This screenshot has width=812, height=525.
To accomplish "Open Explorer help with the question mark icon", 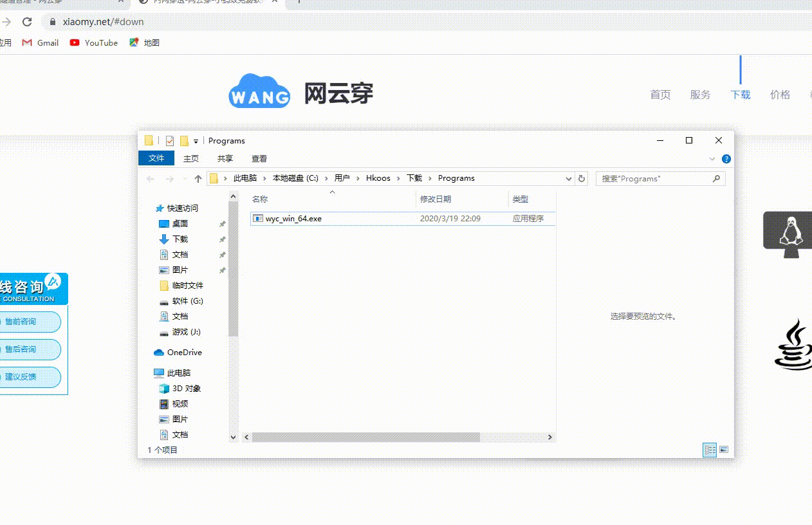I will tap(726, 159).
